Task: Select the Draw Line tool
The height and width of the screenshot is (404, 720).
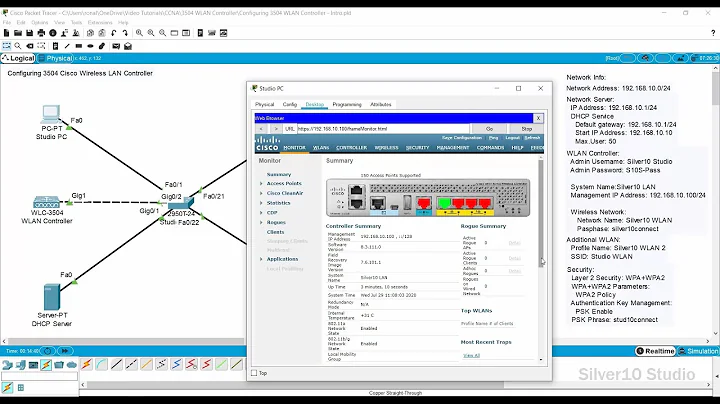Action: (x=67, y=46)
